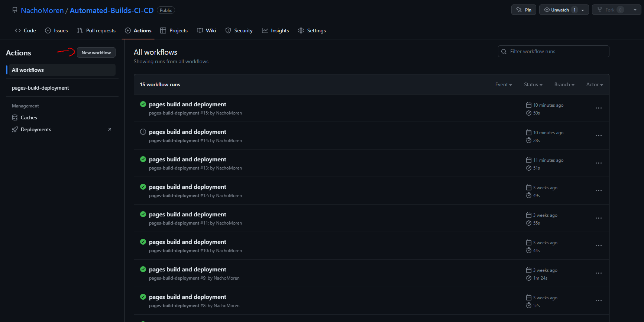The height and width of the screenshot is (322, 644).
Task: Open the three-dot menu for run #9
Action: 599,273
